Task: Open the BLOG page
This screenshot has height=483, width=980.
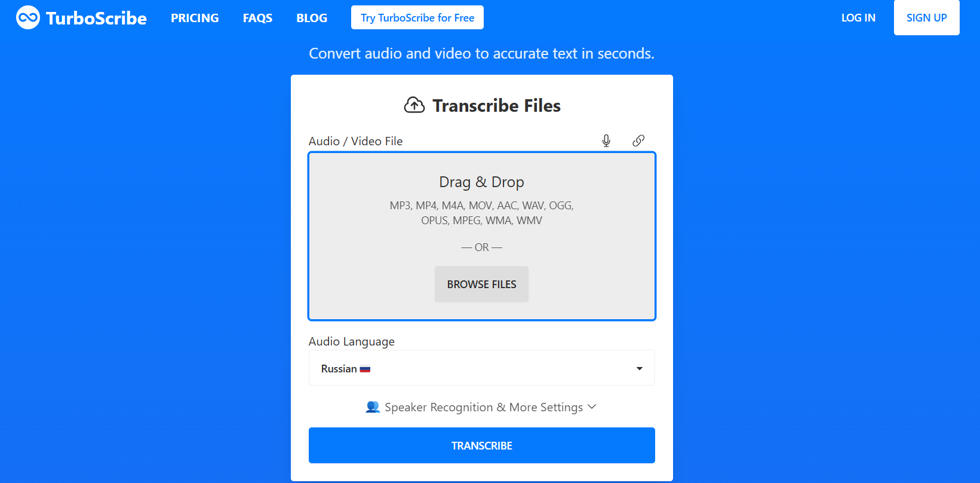Action: click(x=312, y=18)
